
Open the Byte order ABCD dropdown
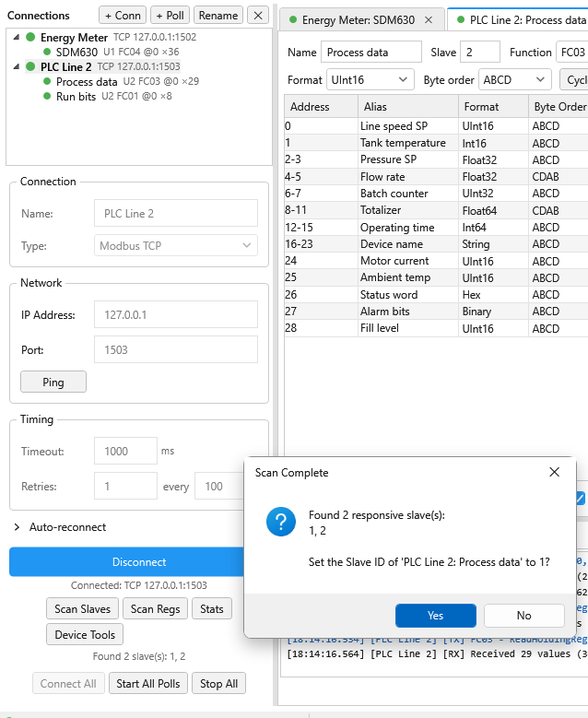(x=514, y=79)
